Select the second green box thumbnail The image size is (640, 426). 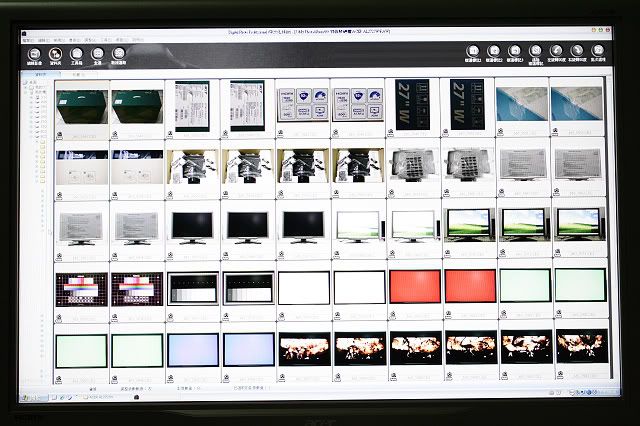pyautogui.click(x=137, y=107)
